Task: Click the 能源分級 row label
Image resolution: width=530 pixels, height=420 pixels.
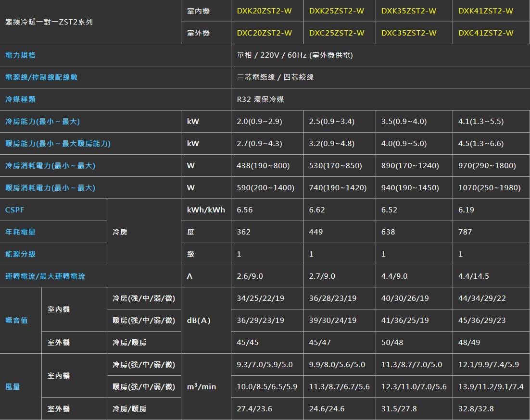Action: (20, 254)
